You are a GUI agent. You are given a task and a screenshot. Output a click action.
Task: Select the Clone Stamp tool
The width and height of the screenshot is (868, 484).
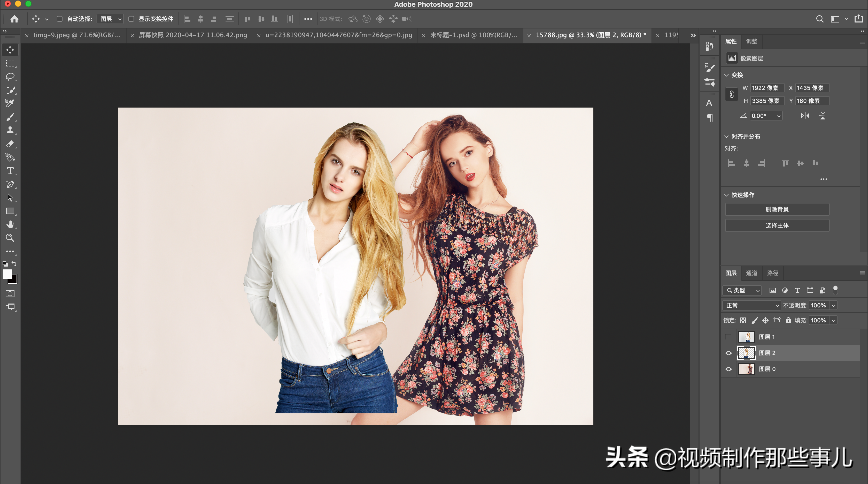point(10,131)
